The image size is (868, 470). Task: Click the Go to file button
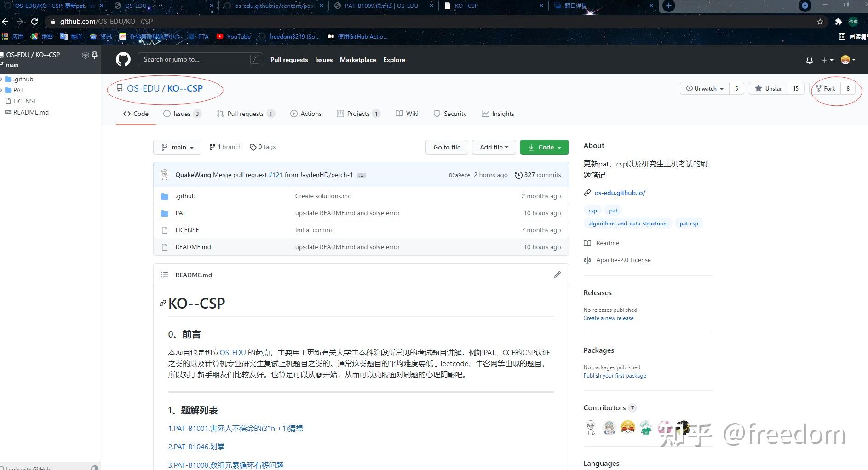tap(446, 147)
